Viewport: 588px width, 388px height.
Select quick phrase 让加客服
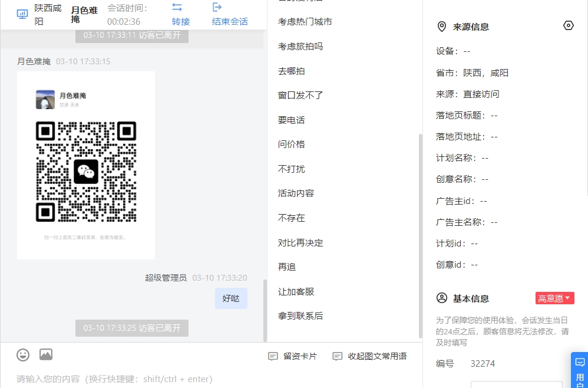click(296, 291)
